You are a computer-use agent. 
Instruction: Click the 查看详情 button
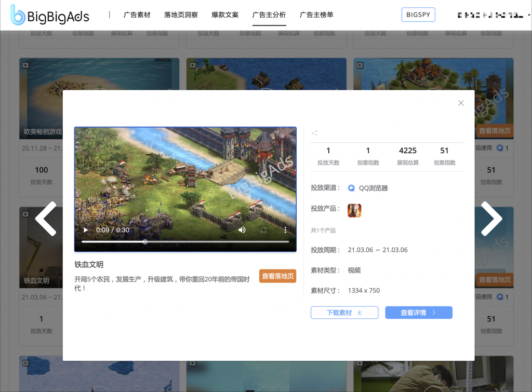[x=419, y=313]
